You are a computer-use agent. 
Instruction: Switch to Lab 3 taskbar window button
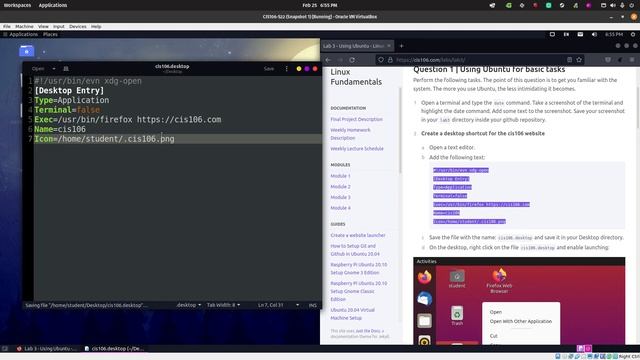47,349
